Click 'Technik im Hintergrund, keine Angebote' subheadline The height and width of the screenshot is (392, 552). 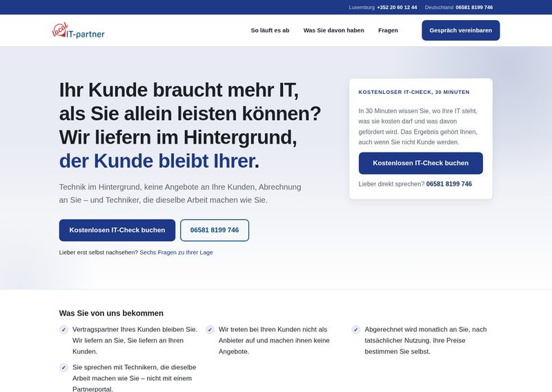pos(180,193)
